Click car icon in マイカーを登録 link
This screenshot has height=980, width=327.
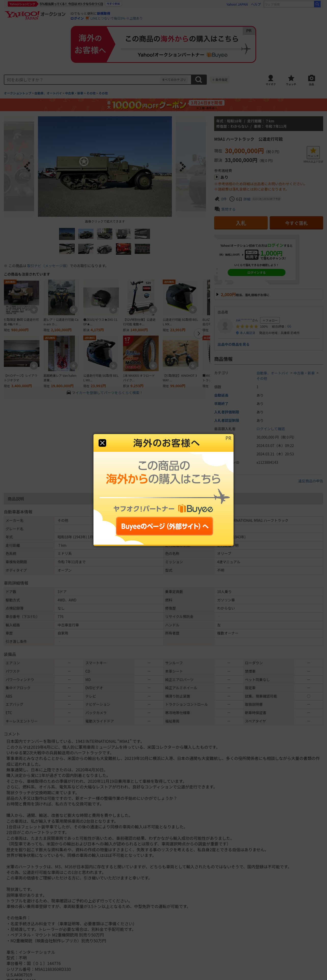tap(69, 393)
